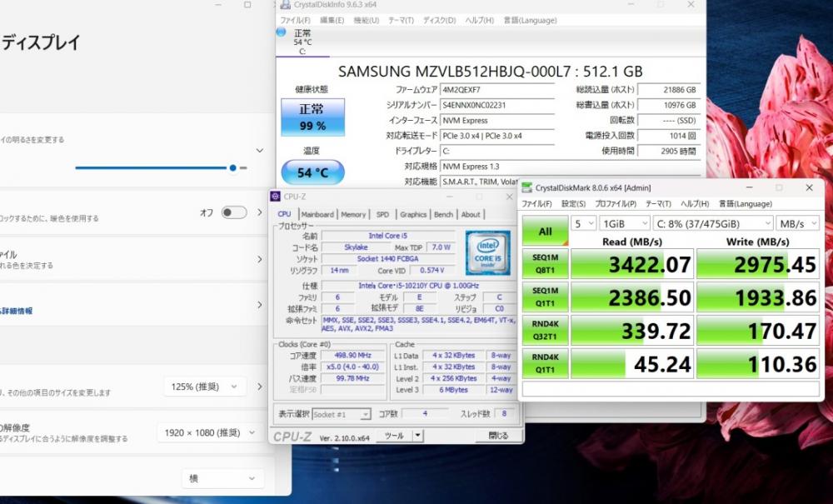This screenshot has width=833, height=504.
Task: Open the HDR row arrow in Settings
Action: (260, 305)
